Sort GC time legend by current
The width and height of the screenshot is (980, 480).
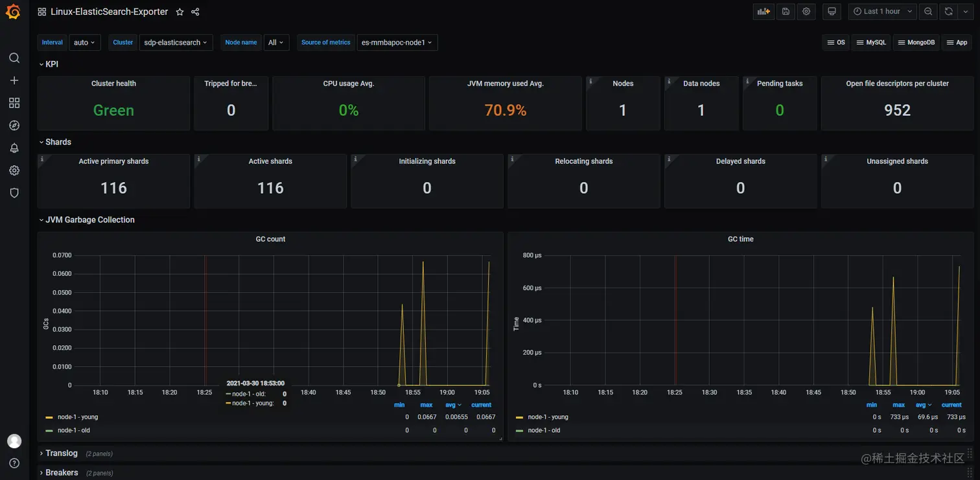(x=951, y=405)
